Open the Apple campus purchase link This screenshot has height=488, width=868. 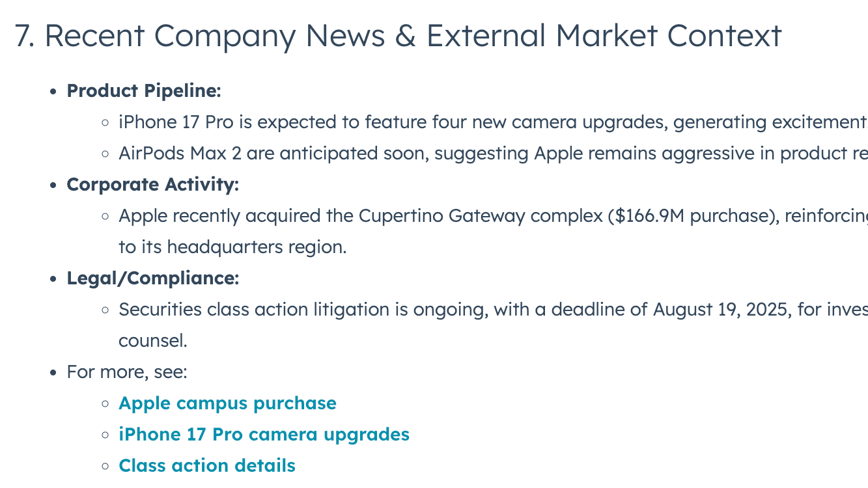point(227,403)
